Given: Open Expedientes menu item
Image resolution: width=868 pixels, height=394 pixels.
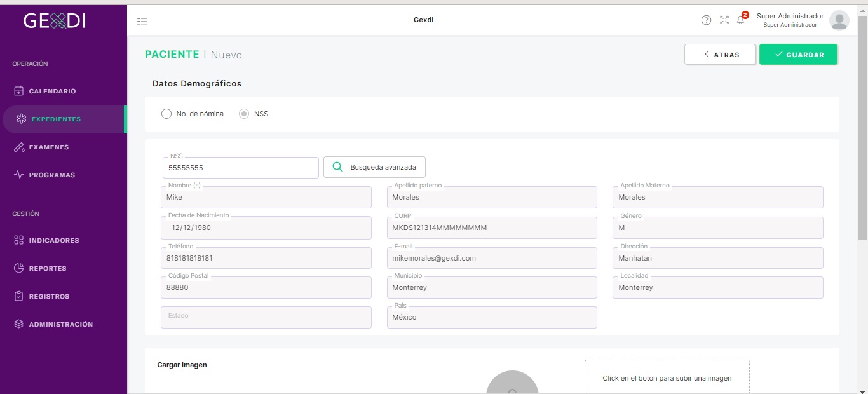Looking at the screenshot, I should pos(64,119).
